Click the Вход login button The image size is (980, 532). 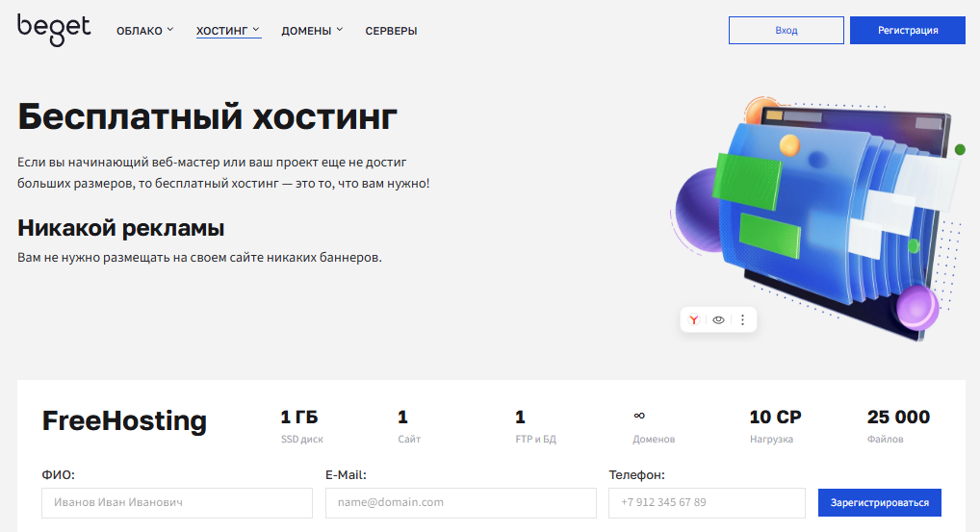(786, 30)
